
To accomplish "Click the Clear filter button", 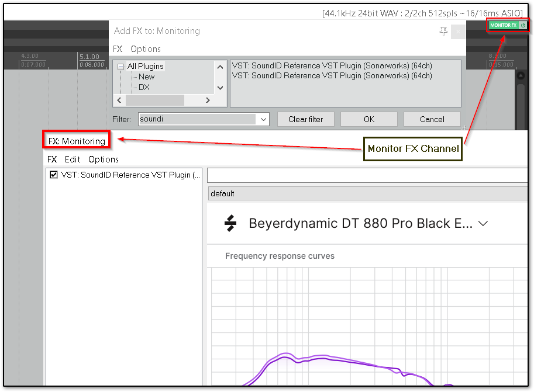I will pyautogui.click(x=306, y=119).
